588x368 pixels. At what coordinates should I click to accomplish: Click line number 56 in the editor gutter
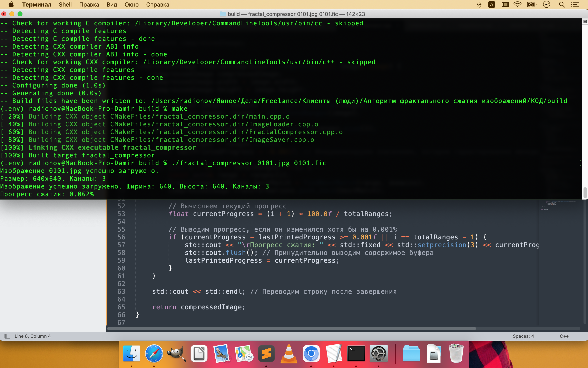(x=121, y=237)
